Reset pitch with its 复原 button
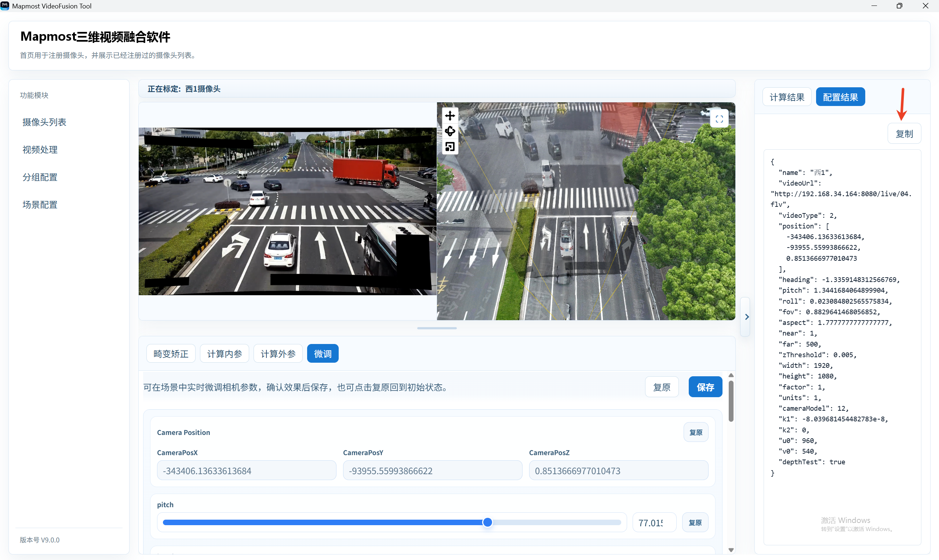This screenshot has height=560, width=939. point(695,522)
